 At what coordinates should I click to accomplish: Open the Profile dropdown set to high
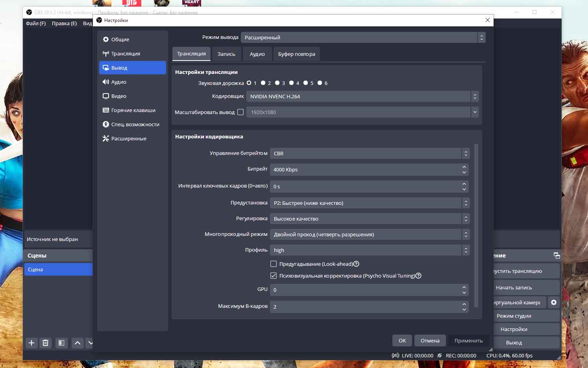tap(369, 250)
